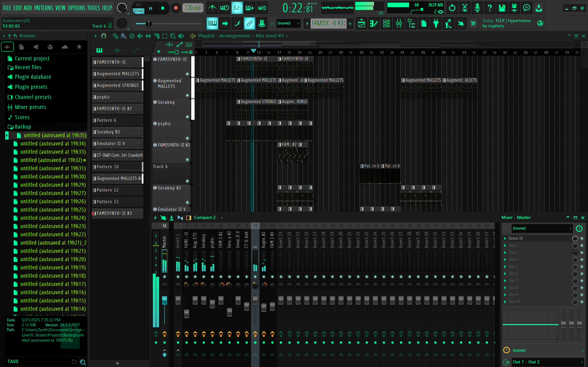Select the playlist Paint brush tool
The image size is (588, 367).
tap(123, 36)
